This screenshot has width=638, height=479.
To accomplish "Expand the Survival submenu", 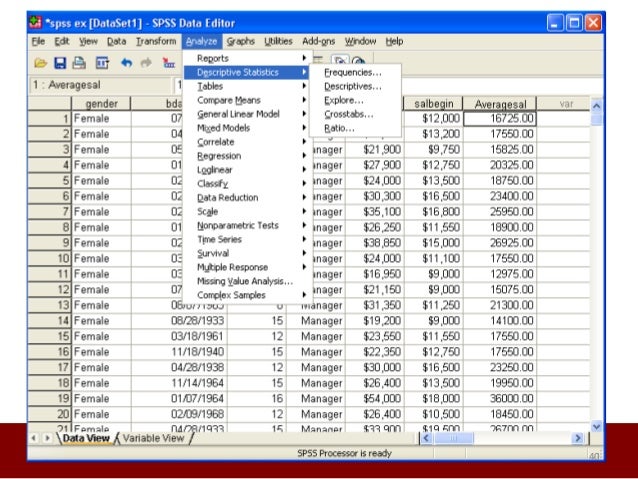I will 248,253.
